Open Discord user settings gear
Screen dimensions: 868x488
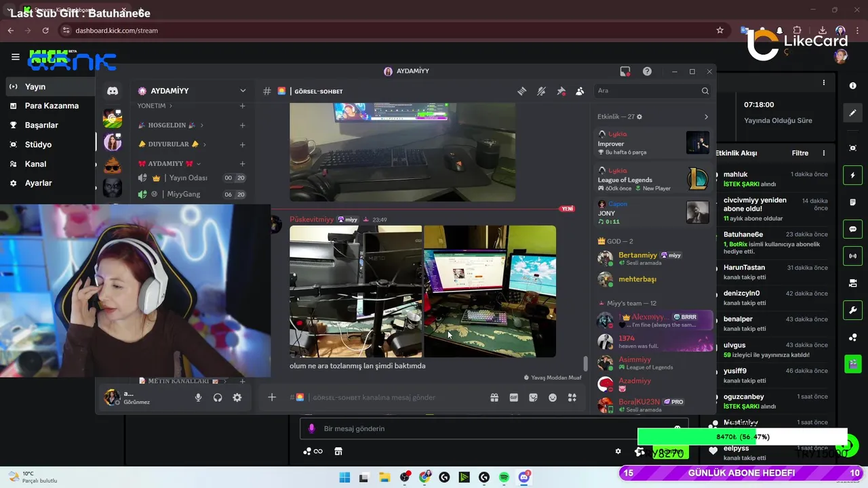(x=237, y=397)
